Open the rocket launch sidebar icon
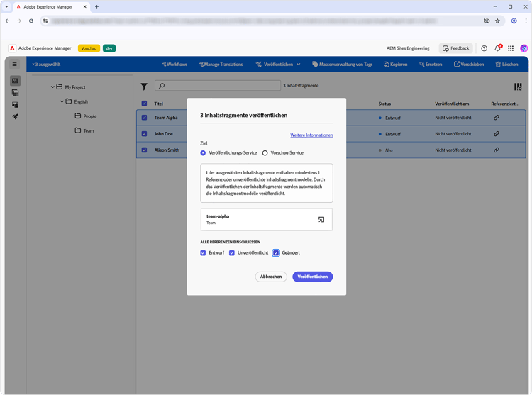The width and height of the screenshot is (532, 395). click(x=15, y=116)
